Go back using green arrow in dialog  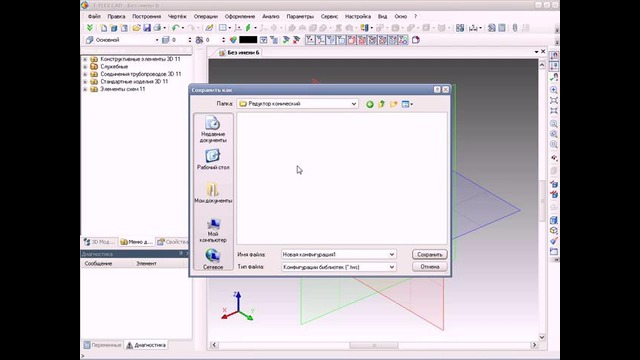(x=370, y=104)
